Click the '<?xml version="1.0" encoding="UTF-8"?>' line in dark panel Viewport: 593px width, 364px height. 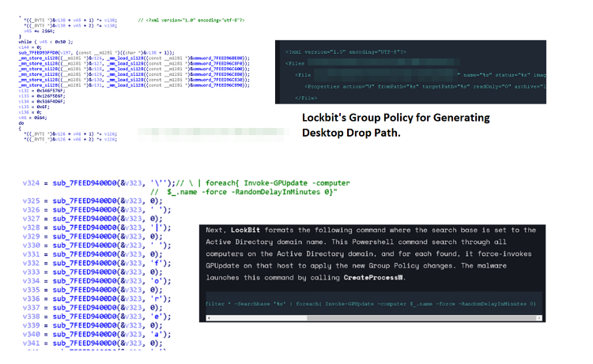pyautogui.click(x=346, y=52)
